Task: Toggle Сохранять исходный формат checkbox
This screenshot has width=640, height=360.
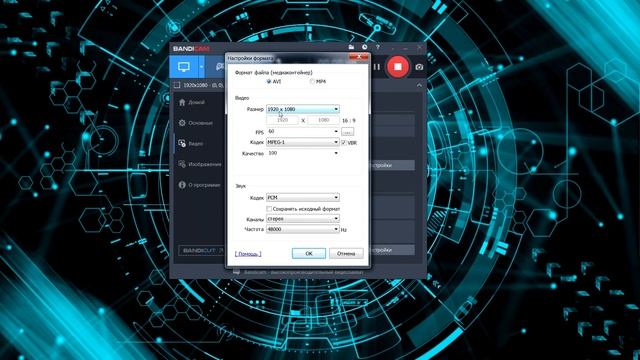Action: coord(269,209)
